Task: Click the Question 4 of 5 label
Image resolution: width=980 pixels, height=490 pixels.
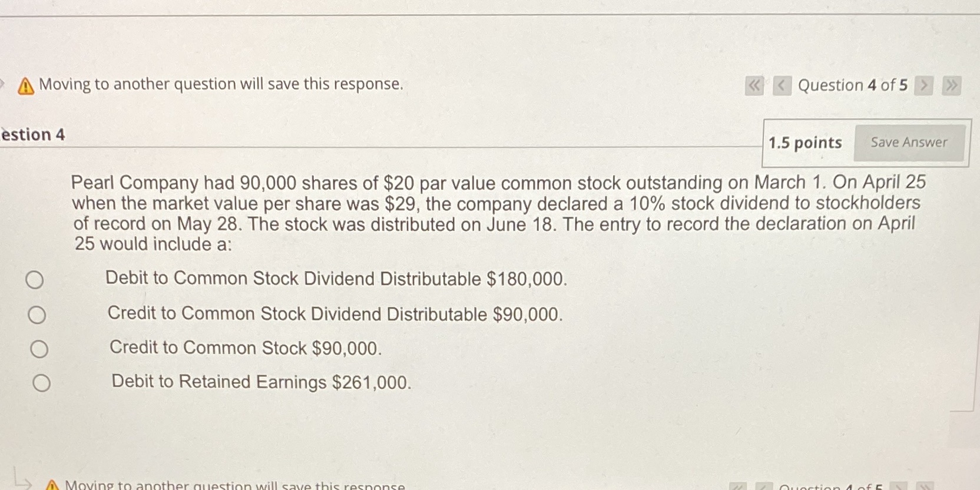Action: point(852,86)
